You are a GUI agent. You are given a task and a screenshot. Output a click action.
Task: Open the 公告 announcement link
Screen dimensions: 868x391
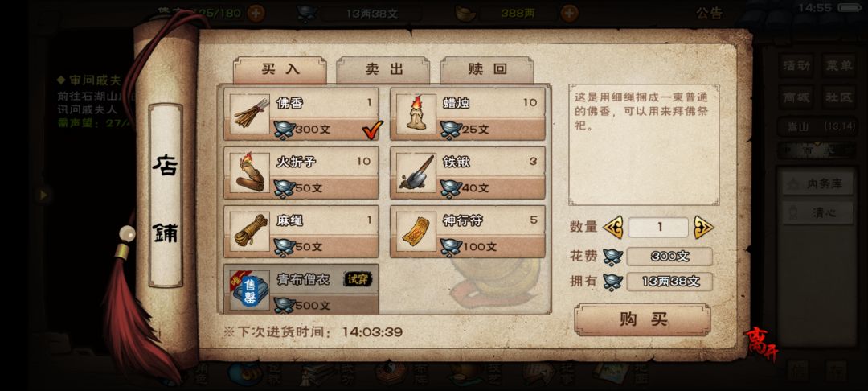[x=709, y=14]
